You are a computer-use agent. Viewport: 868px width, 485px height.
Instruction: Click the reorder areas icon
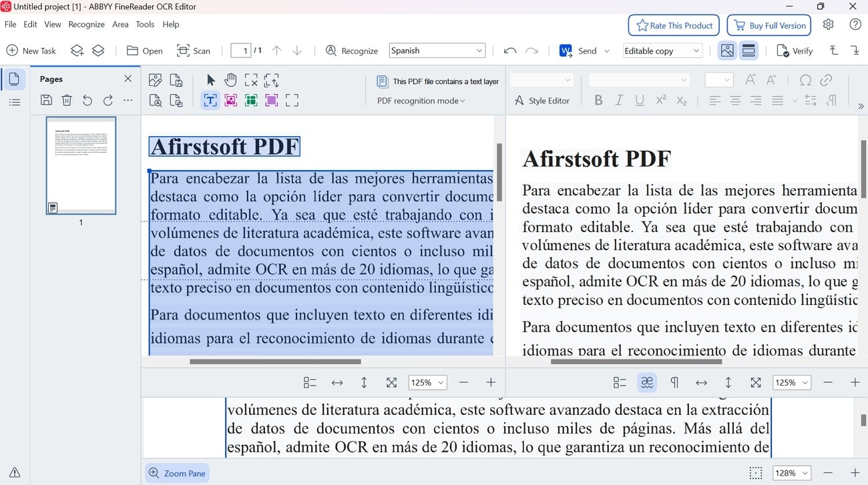[272, 80]
